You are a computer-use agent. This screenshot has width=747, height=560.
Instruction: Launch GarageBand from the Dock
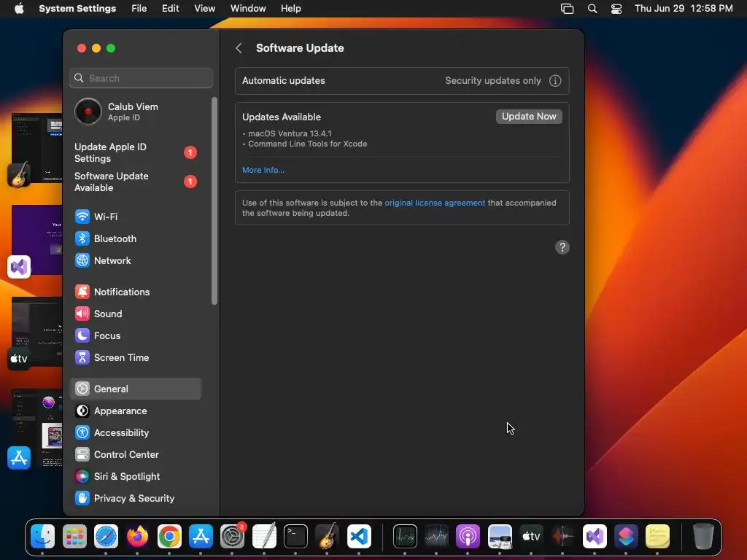328,536
